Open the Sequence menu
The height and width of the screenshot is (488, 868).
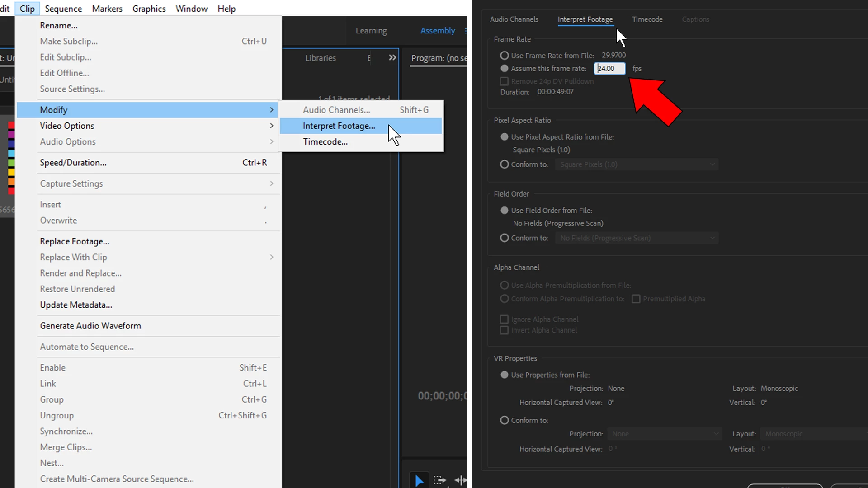pos(63,9)
